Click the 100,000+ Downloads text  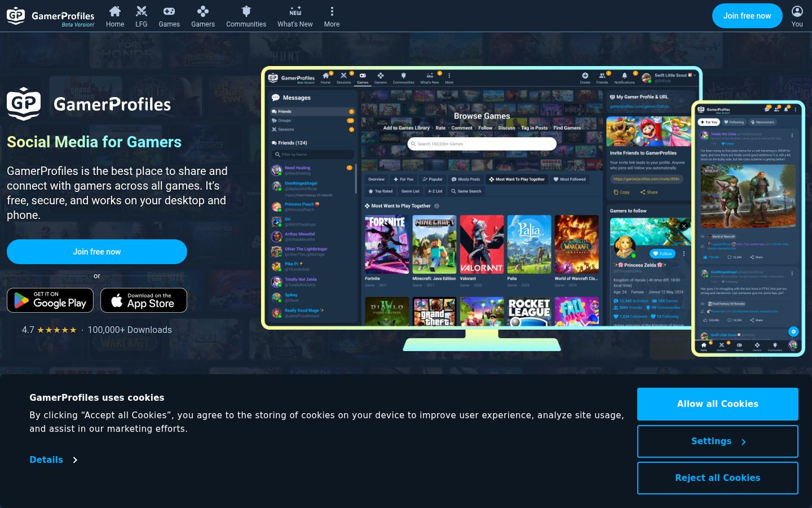130,330
